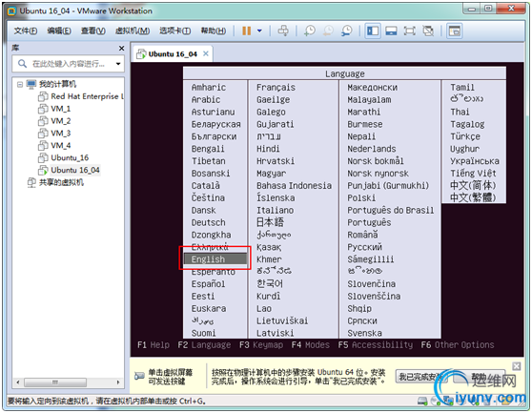Click the Pause virtual machine icon
532x413 pixels.
pyautogui.click(x=247, y=31)
